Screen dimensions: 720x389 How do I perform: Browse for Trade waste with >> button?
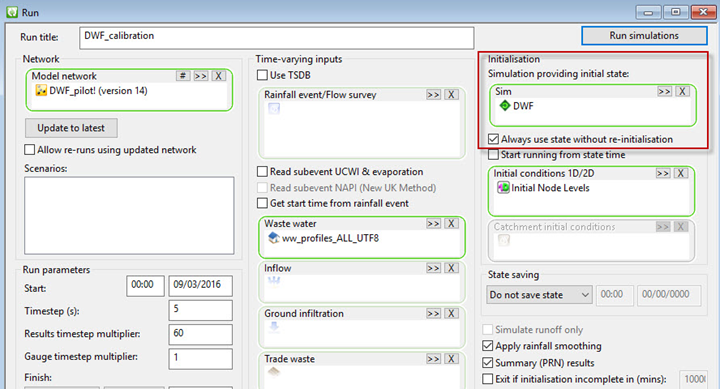(433, 359)
